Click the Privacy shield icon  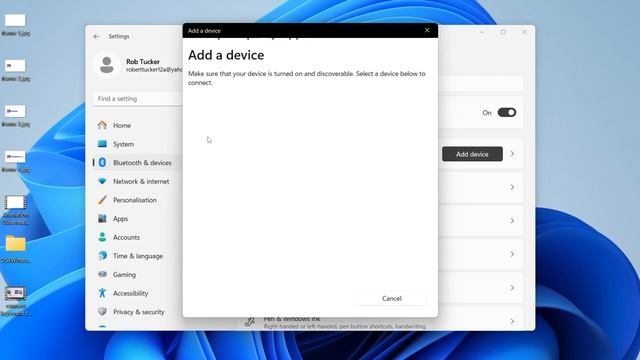tap(102, 311)
